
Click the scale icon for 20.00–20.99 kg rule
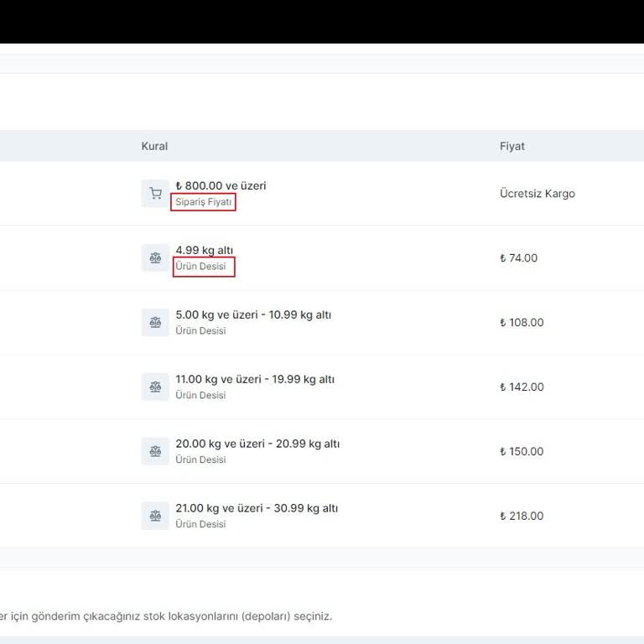(155, 451)
